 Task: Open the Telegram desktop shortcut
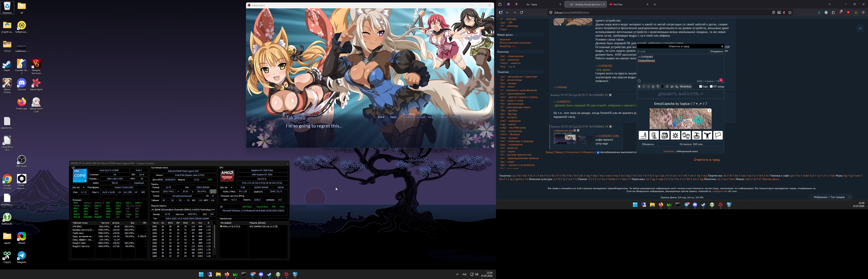point(22,257)
